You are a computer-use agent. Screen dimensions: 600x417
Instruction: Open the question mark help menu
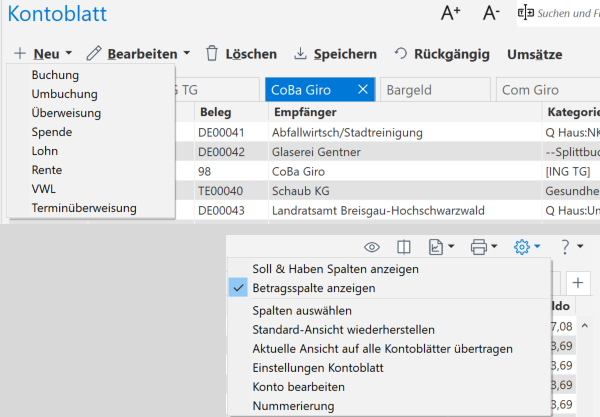(x=567, y=246)
